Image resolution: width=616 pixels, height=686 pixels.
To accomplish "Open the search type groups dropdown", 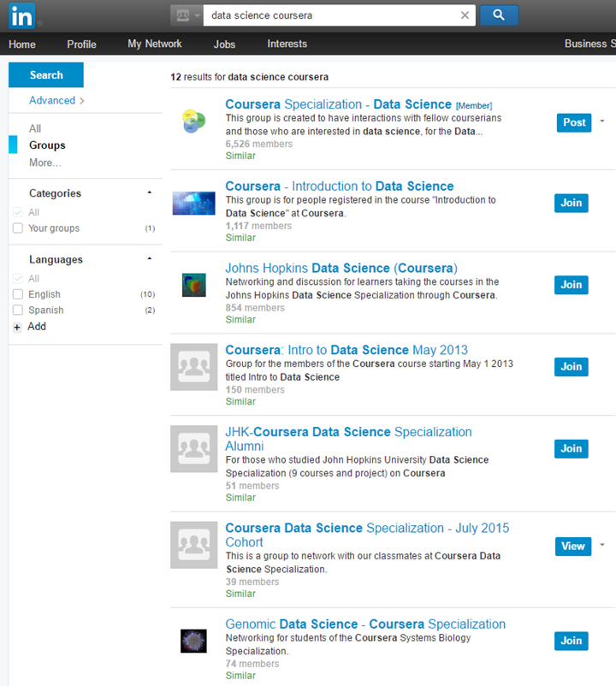I will (x=187, y=15).
